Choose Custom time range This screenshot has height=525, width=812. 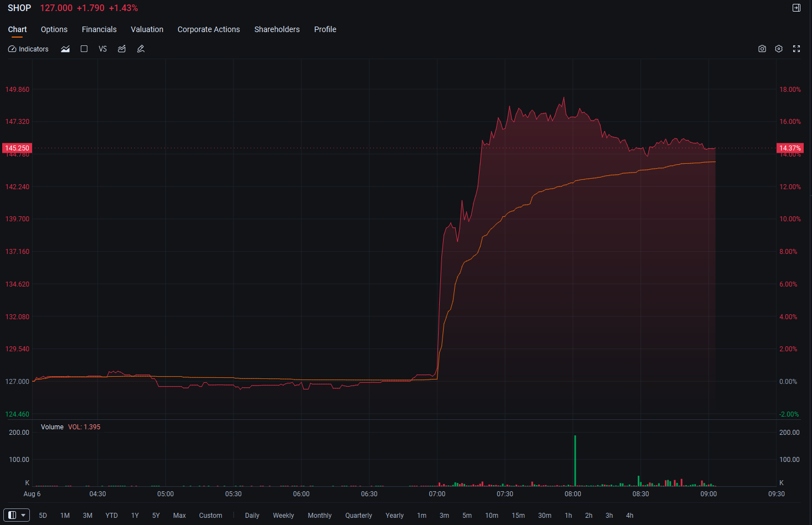211,516
